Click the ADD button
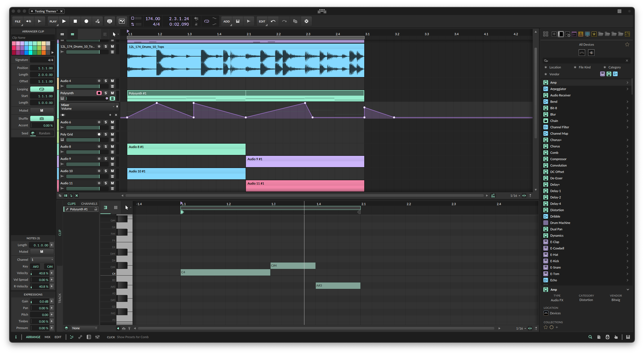Viewport: 644px width, 354px height. click(x=226, y=21)
